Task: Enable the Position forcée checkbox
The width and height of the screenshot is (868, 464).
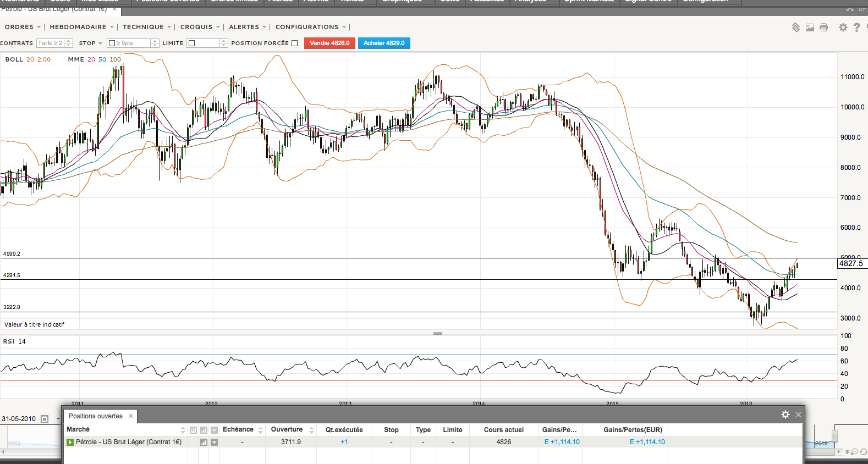Action: (294, 43)
